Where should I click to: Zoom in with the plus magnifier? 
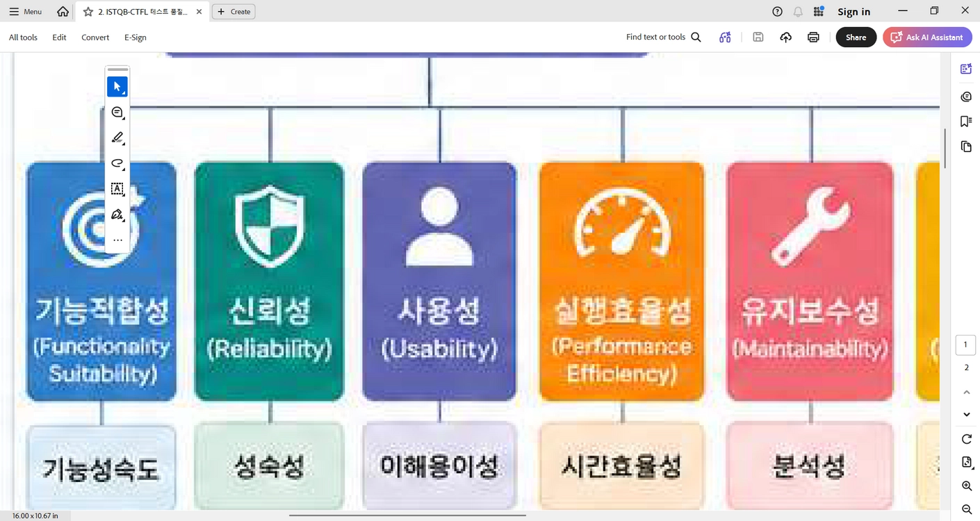pos(966,486)
